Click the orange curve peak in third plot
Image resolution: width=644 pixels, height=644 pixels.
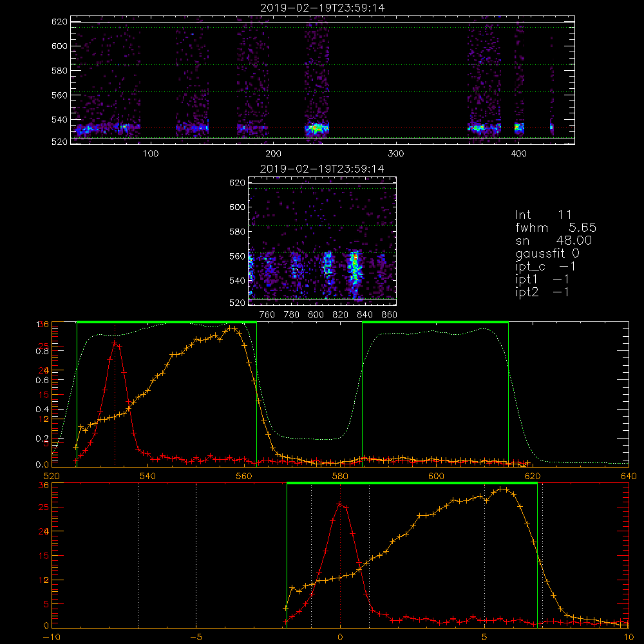click(231, 327)
